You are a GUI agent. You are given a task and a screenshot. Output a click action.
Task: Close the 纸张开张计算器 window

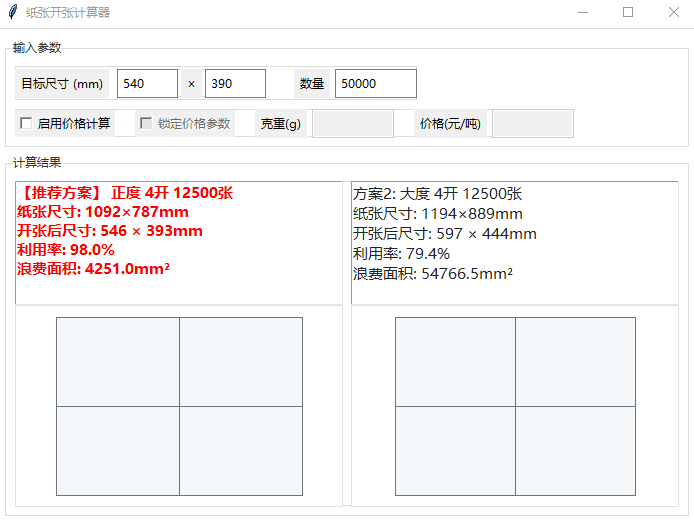tap(673, 13)
